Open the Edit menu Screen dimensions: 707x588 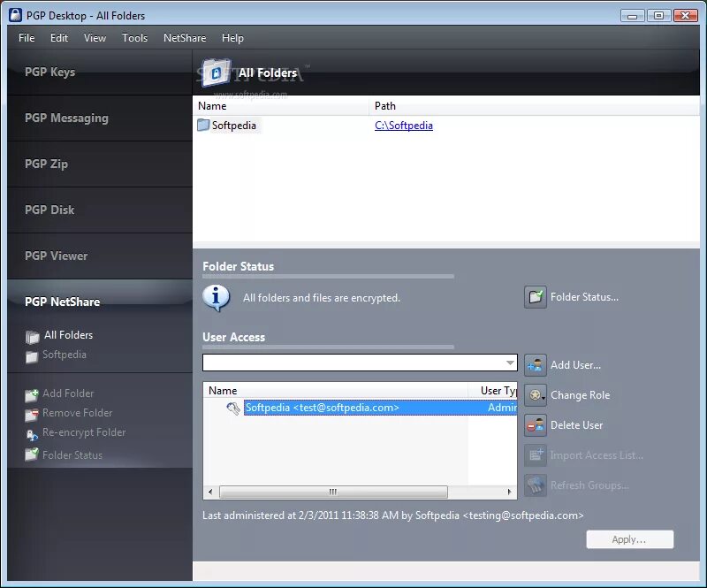click(59, 38)
